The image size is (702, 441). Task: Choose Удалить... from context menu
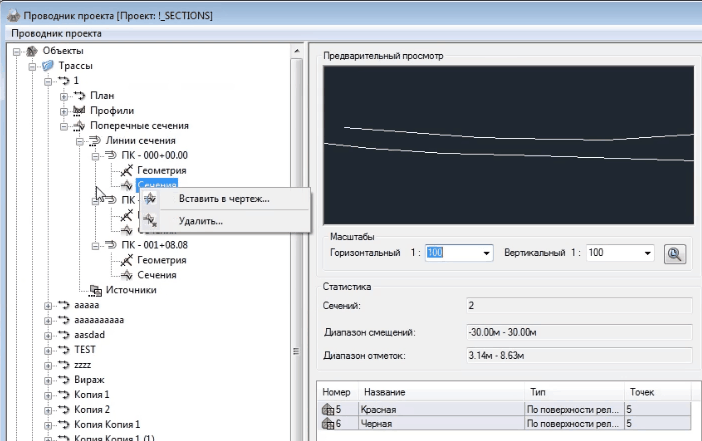point(200,221)
